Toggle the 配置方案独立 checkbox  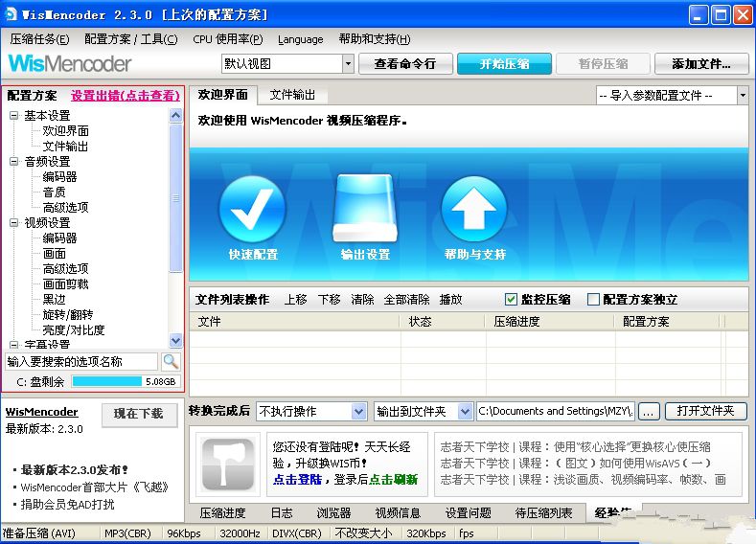(x=593, y=300)
